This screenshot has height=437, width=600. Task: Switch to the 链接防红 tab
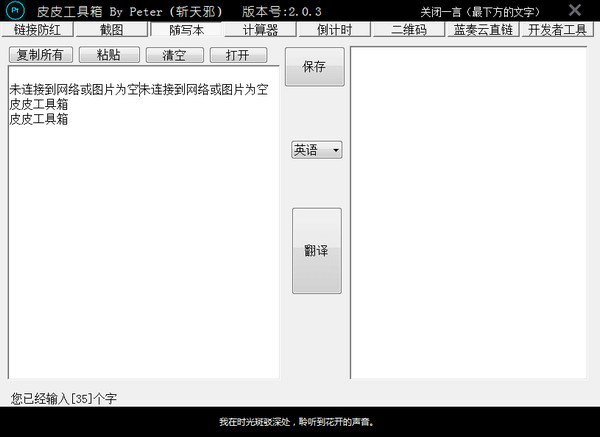(x=37, y=30)
